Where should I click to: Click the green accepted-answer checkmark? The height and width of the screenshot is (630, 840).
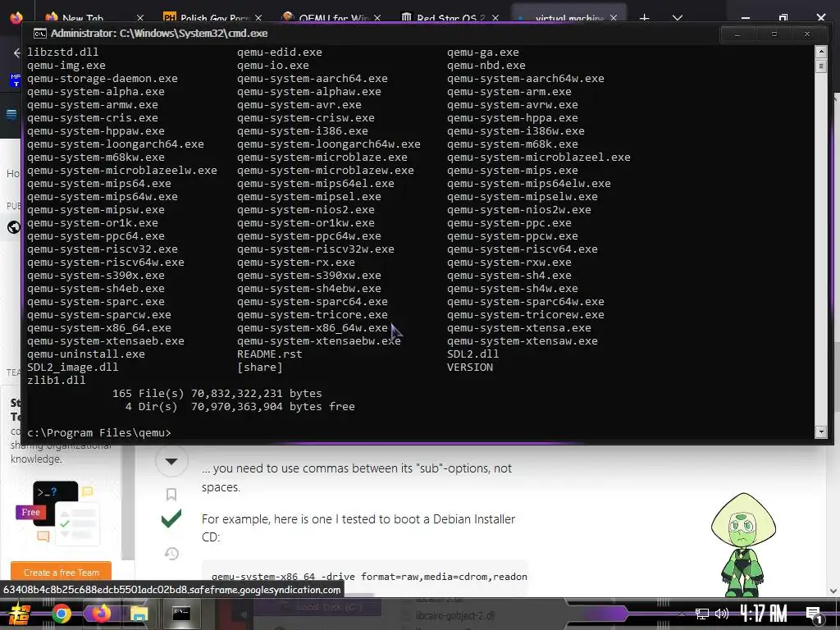(171, 518)
